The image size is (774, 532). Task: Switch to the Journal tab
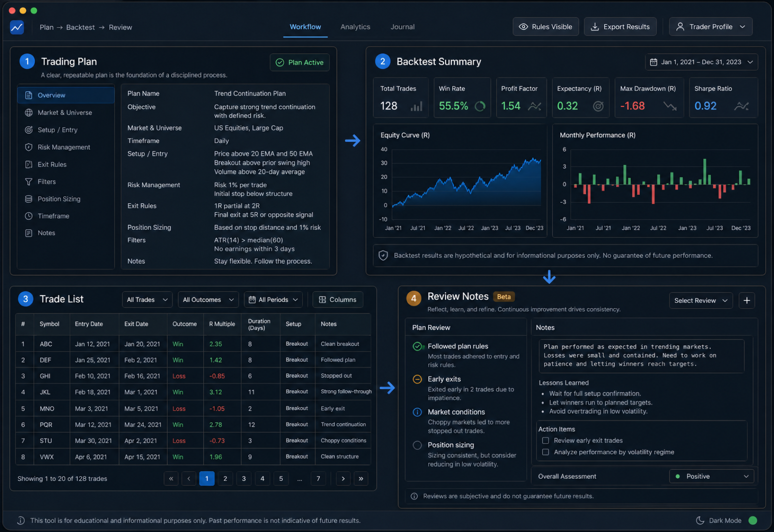[402, 27]
